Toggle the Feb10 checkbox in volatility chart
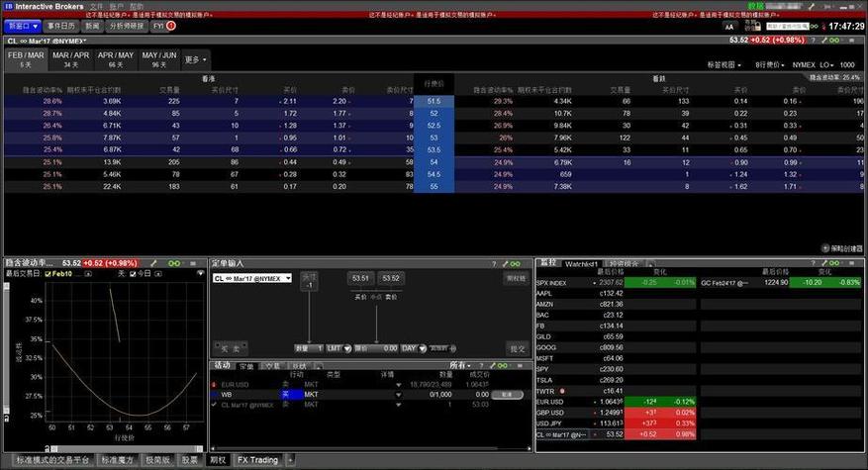 [48, 273]
